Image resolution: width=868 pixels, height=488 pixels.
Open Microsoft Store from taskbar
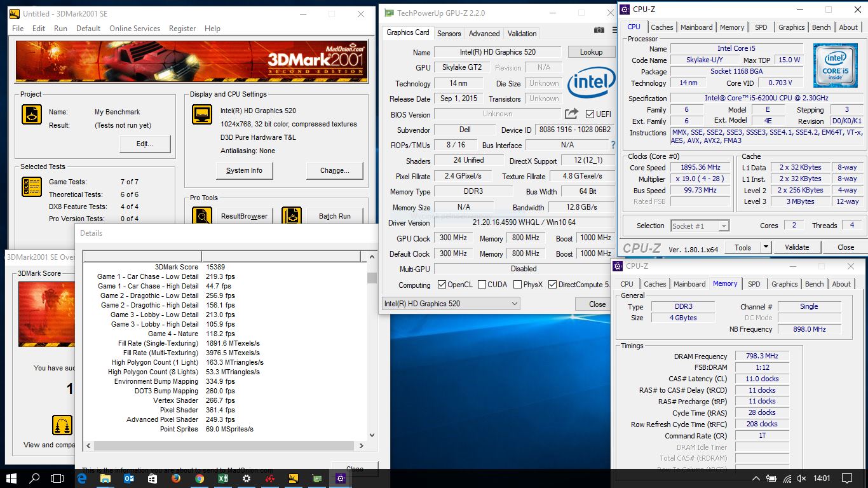[x=153, y=478]
